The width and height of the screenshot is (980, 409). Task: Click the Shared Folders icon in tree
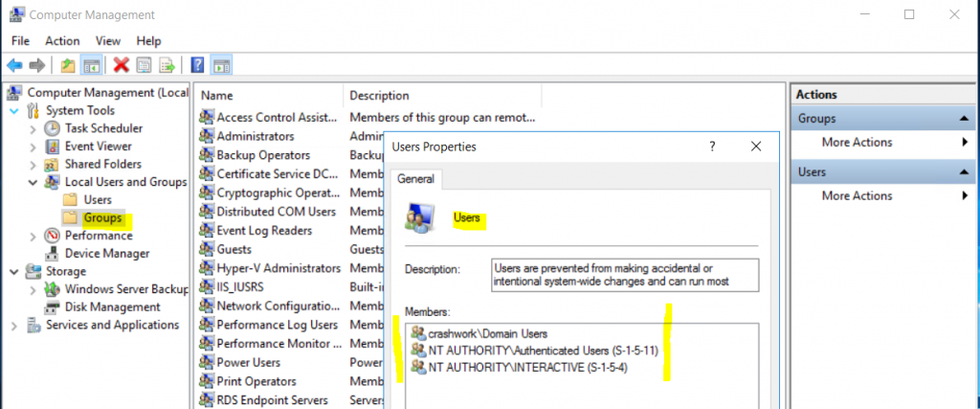tap(53, 165)
